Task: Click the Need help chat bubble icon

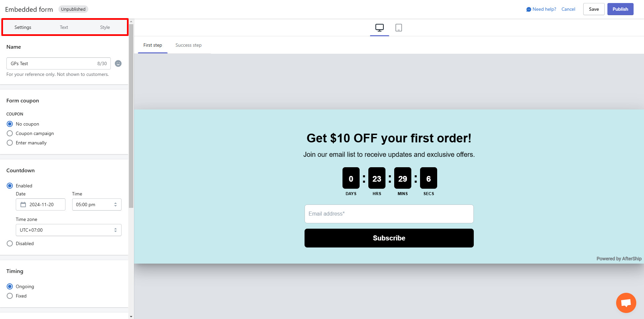Action: [528, 9]
